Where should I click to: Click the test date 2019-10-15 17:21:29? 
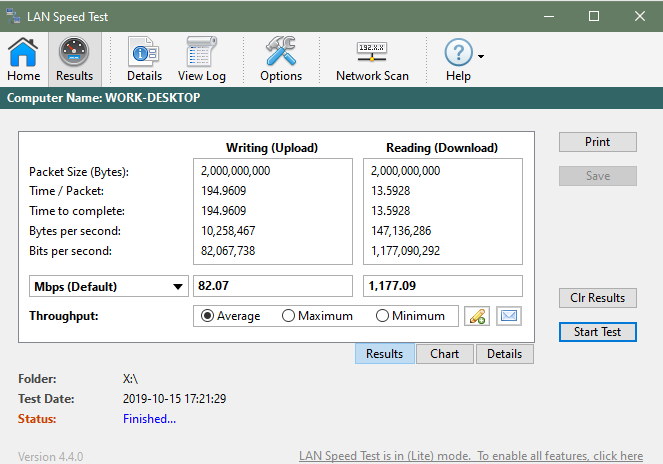coord(174,398)
